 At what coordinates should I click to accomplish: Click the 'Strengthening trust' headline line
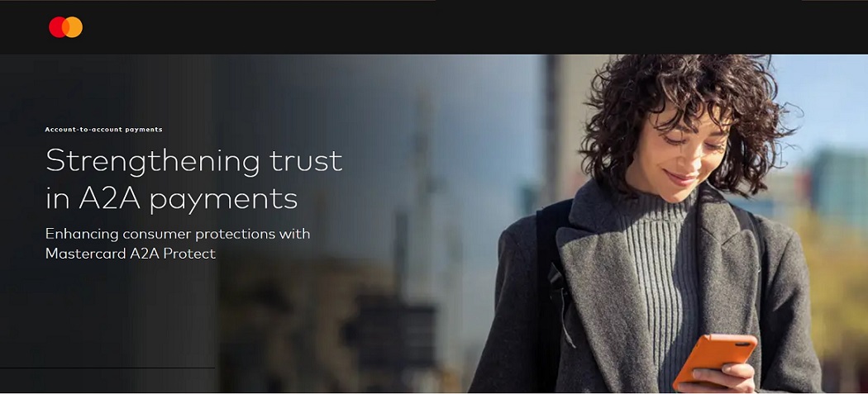(193, 162)
